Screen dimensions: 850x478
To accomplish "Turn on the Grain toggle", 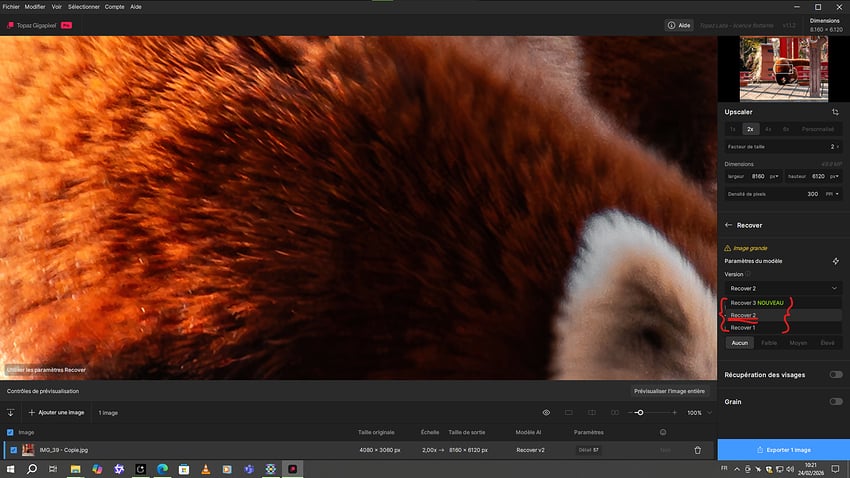I will (834, 401).
